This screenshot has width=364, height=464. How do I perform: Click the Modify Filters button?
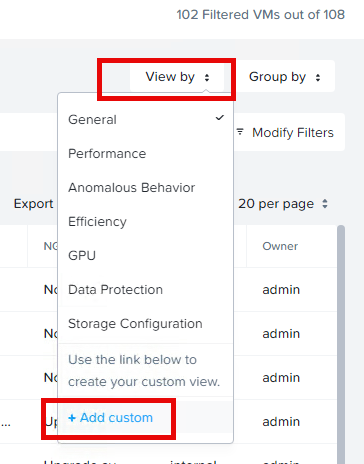(x=290, y=132)
